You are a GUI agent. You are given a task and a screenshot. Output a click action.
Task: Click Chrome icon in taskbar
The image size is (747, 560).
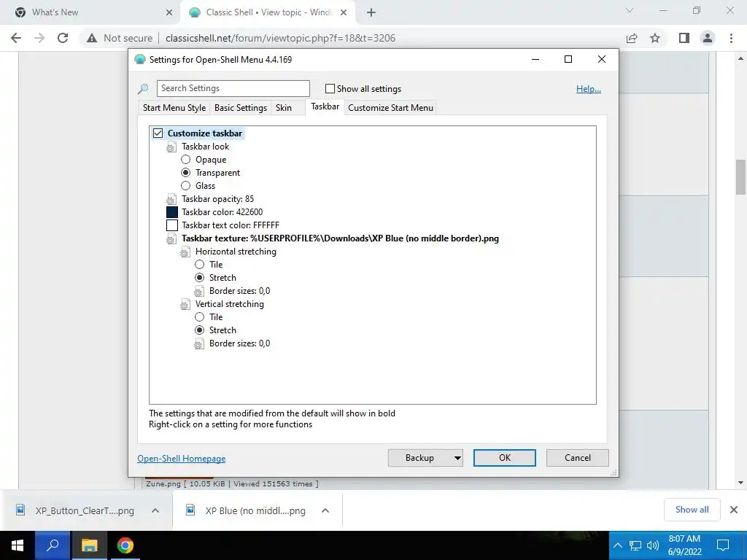click(125, 545)
